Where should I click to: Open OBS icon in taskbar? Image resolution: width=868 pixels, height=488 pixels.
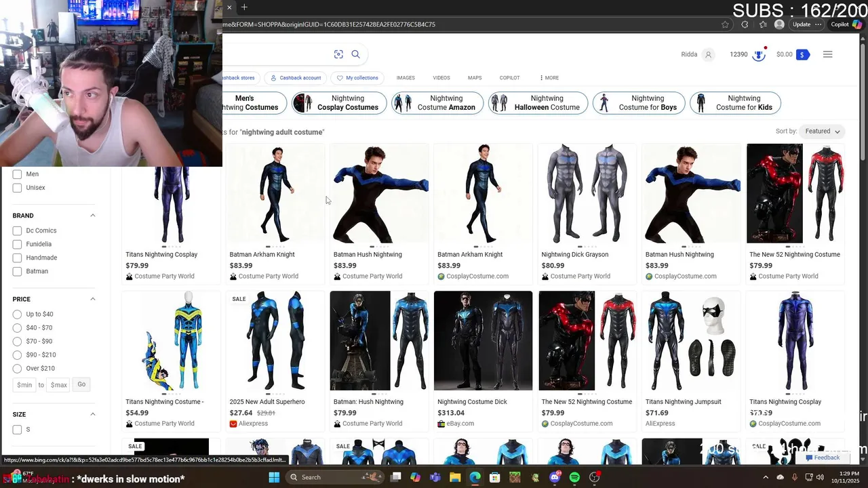coord(595,477)
